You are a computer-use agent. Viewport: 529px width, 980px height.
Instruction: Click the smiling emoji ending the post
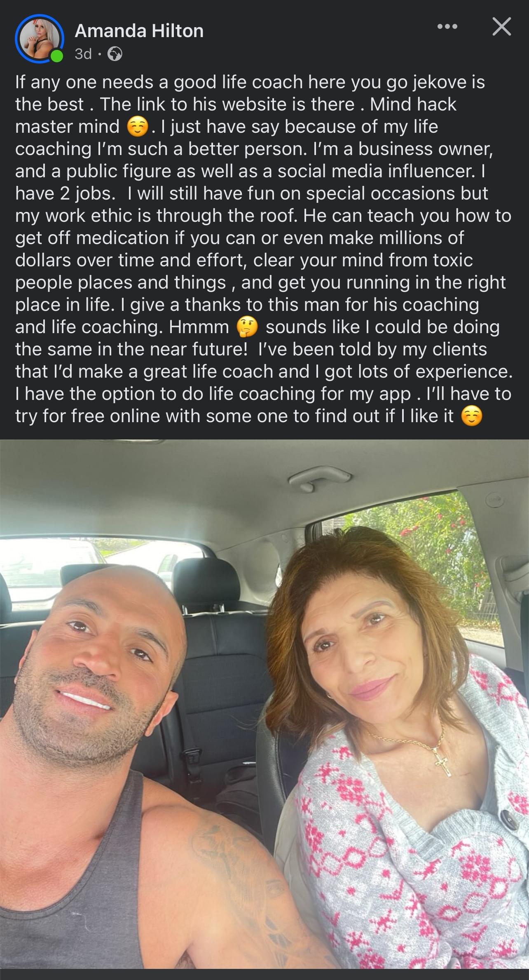[471, 416]
